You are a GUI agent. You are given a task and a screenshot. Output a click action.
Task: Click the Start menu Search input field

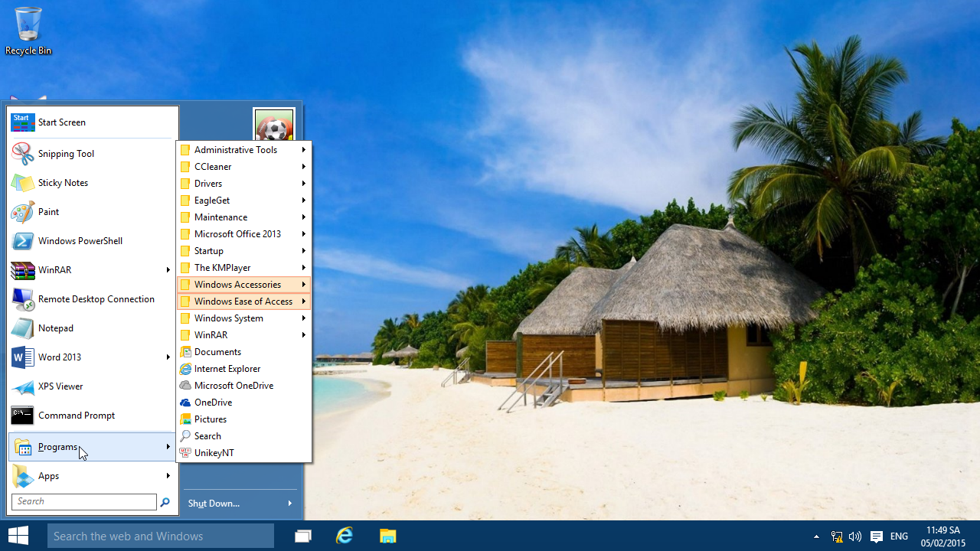click(84, 502)
